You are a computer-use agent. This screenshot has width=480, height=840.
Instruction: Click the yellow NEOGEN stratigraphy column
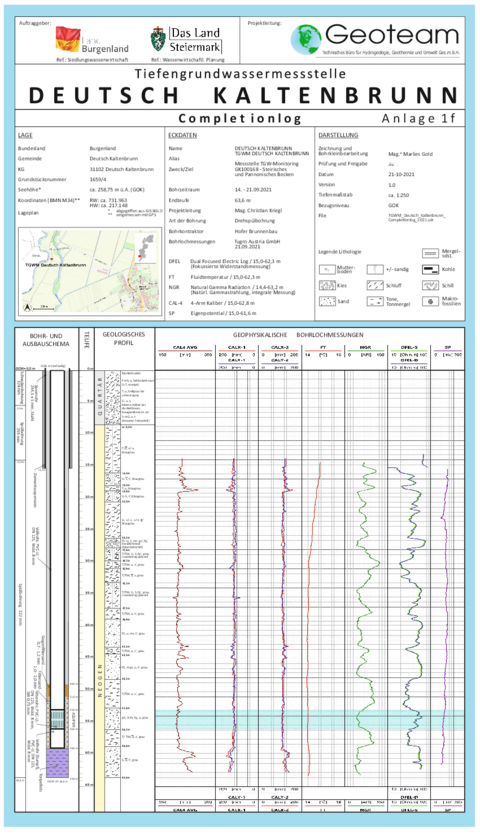[x=99, y=603]
